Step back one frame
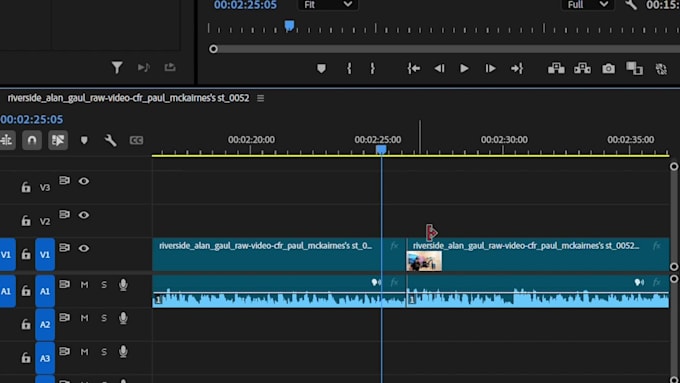The height and width of the screenshot is (383, 680). (x=439, y=69)
